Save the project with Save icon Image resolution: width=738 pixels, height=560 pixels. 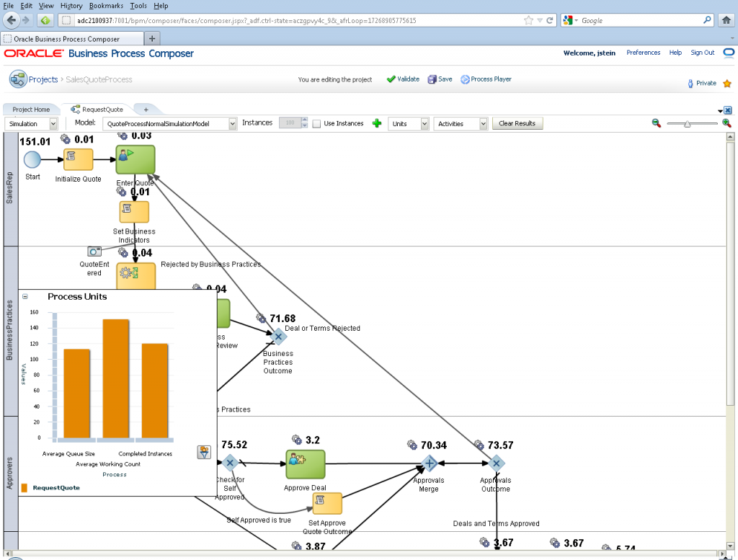432,79
